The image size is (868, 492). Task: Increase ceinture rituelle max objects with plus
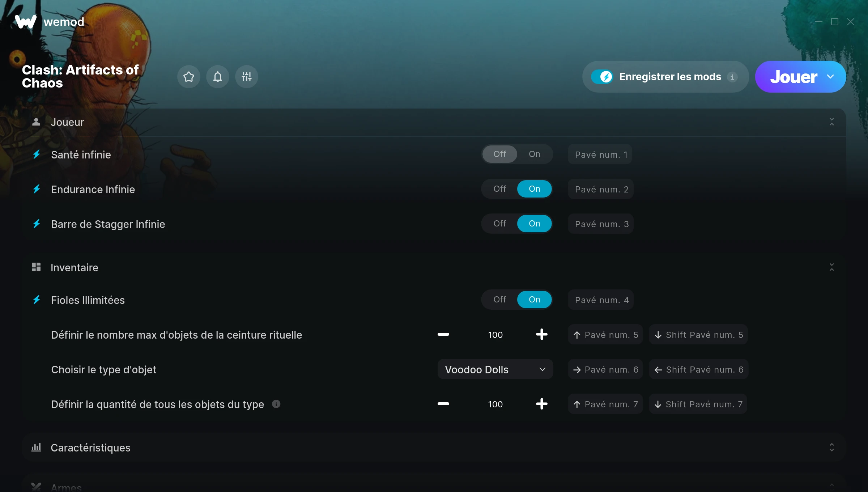point(541,334)
